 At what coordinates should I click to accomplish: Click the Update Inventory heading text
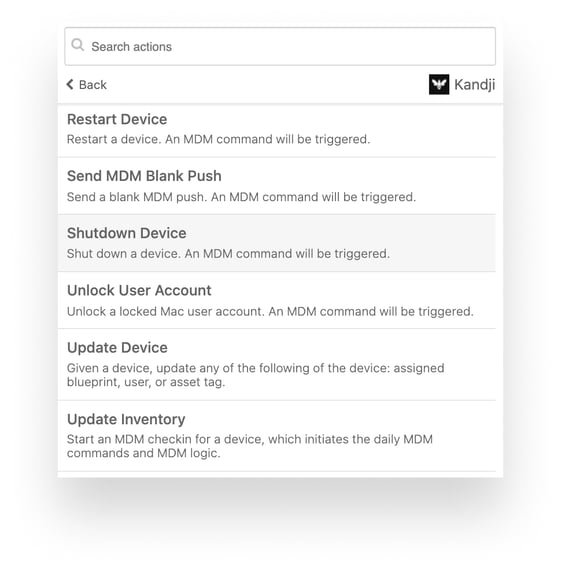[126, 419]
